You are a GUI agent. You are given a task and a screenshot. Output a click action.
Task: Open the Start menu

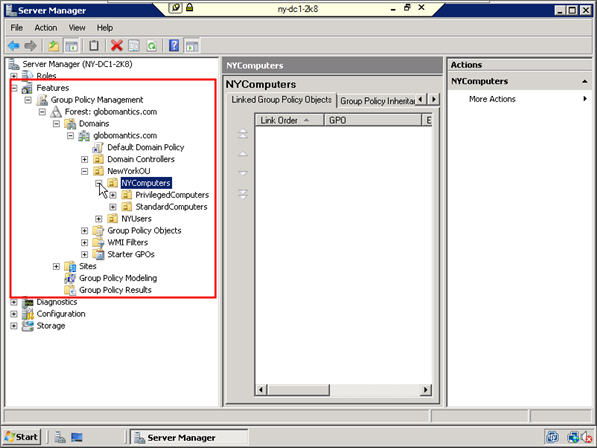pos(22,437)
